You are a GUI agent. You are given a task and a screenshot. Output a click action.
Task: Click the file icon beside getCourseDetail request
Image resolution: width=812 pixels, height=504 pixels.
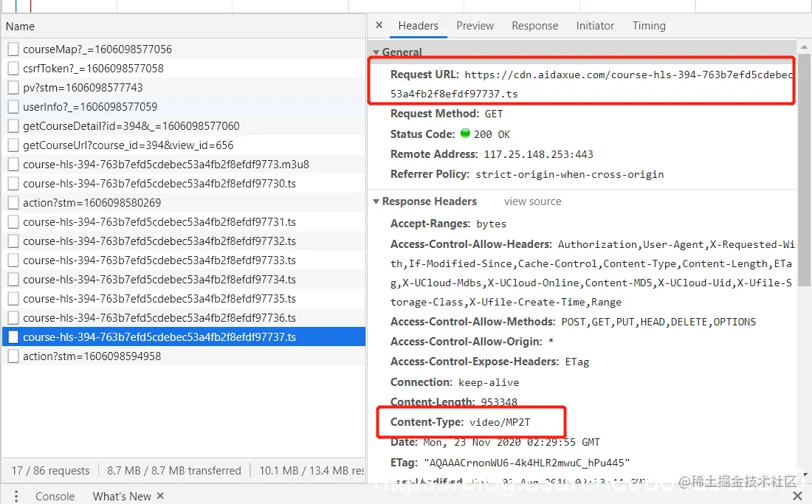coord(13,125)
